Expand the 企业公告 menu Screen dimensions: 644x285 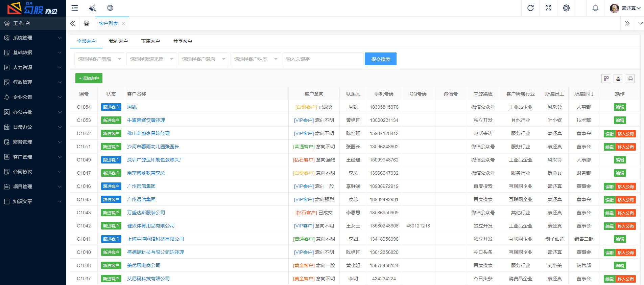coord(33,97)
